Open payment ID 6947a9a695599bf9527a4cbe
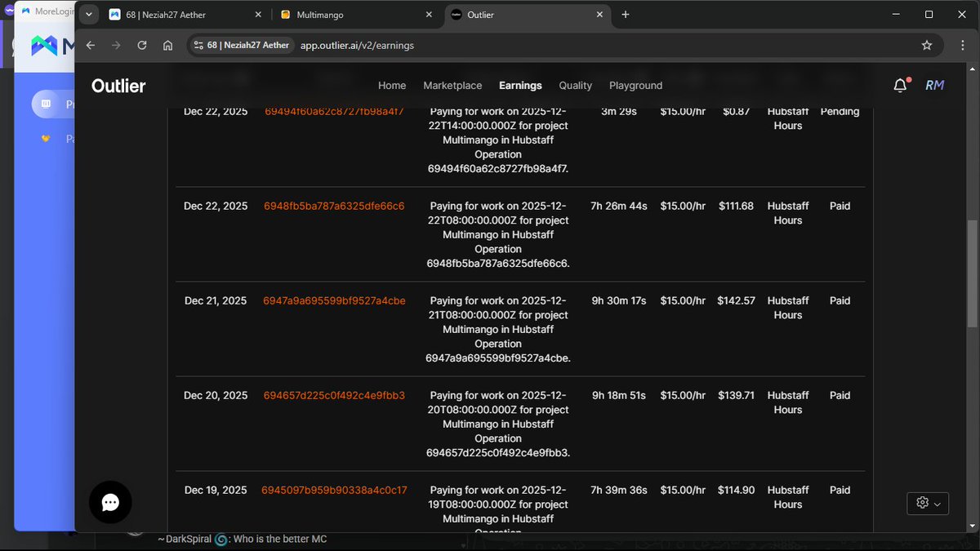 (334, 300)
